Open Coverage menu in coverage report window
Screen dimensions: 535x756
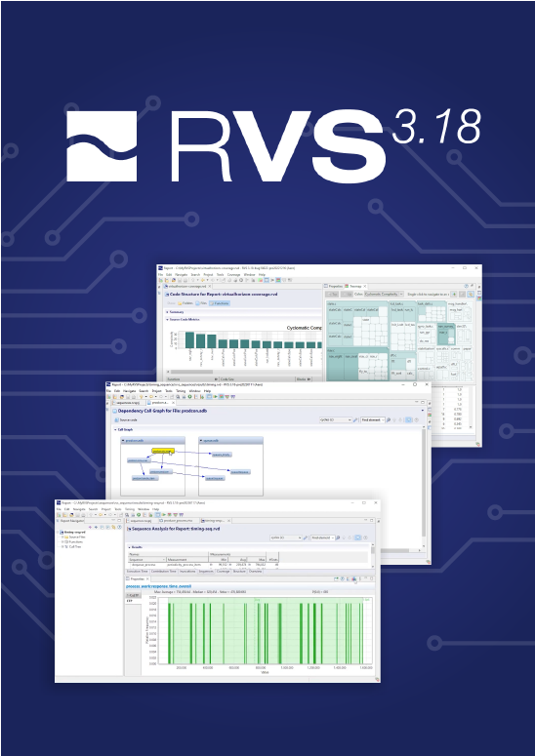pyautogui.click(x=233, y=274)
